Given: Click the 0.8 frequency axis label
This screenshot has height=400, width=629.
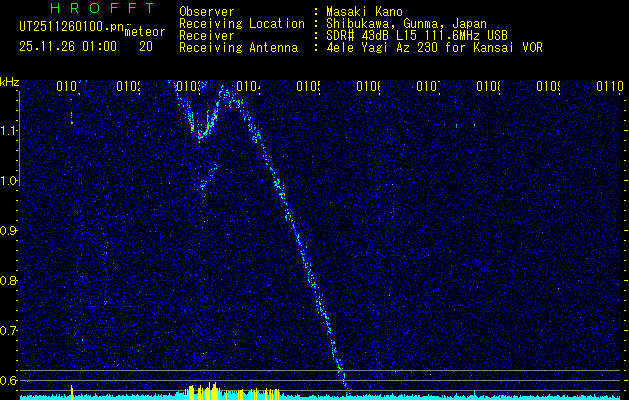Looking at the screenshot, I should 9,280.
